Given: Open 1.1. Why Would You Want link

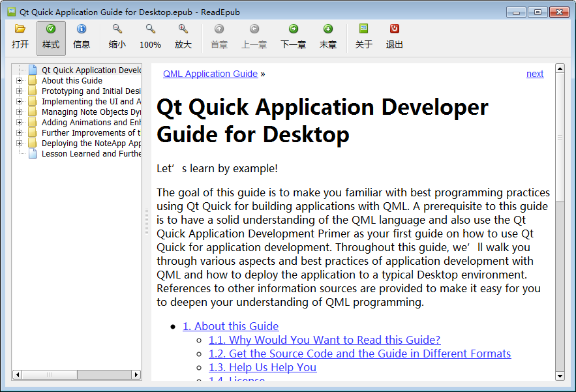Looking at the screenshot, I should pyautogui.click(x=325, y=340).
